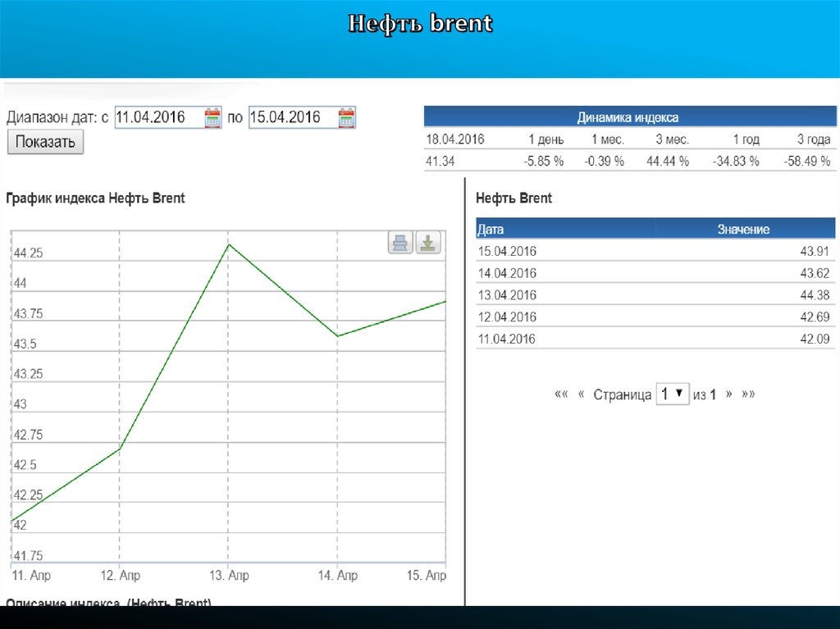The width and height of the screenshot is (840, 629).
Task: Jump to last page with »» arrow
Action: (x=748, y=394)
